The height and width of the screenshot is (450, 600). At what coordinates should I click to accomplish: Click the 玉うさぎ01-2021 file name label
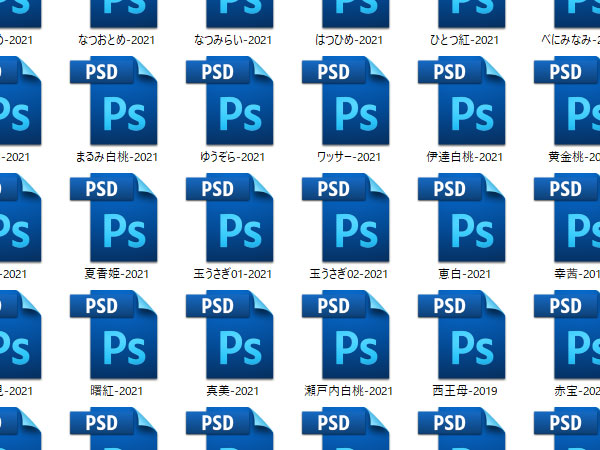point(233,274)
